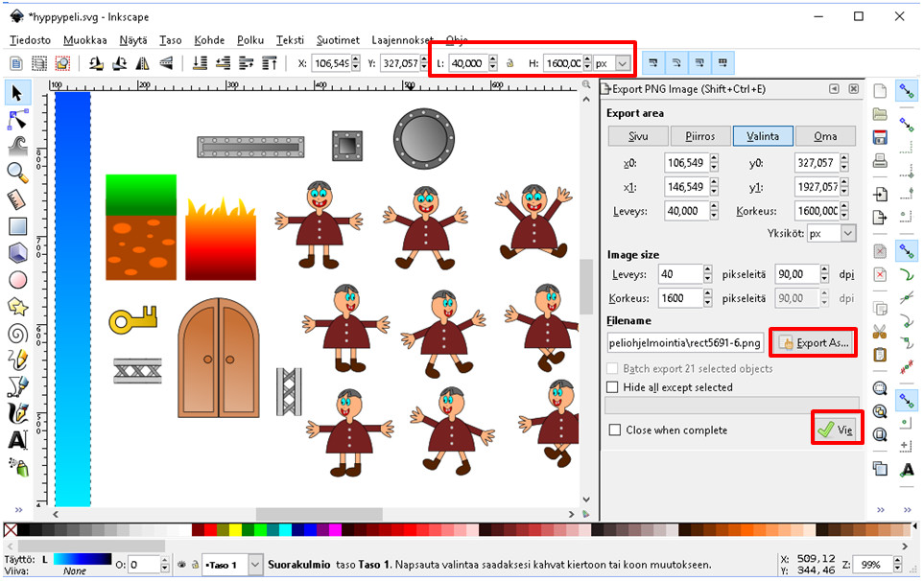This screenshot has height=581, width=924.
Task: Enable Hide all except selected checkbox
Action: coord(613,387)
